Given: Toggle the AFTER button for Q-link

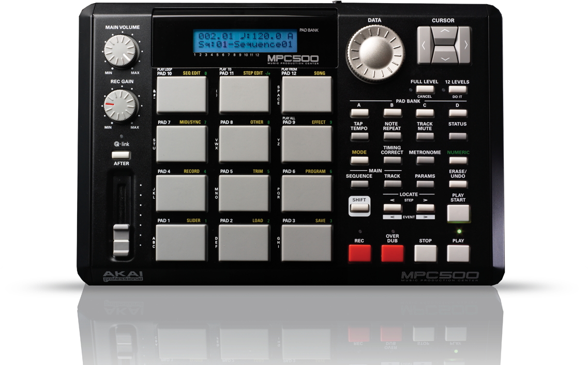Looking at the screenshot, I should pyautogui.click(x=120, y=155).
